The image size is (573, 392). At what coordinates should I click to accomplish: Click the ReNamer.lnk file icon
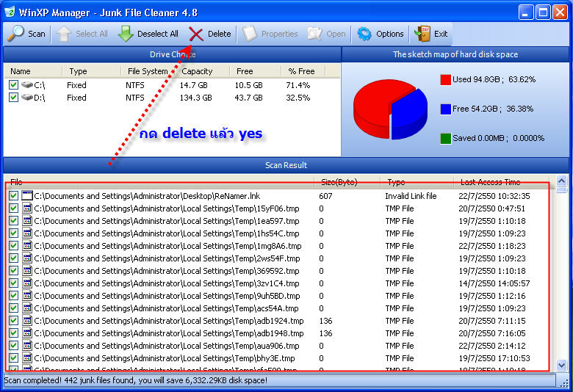click(x=27, y=196)
